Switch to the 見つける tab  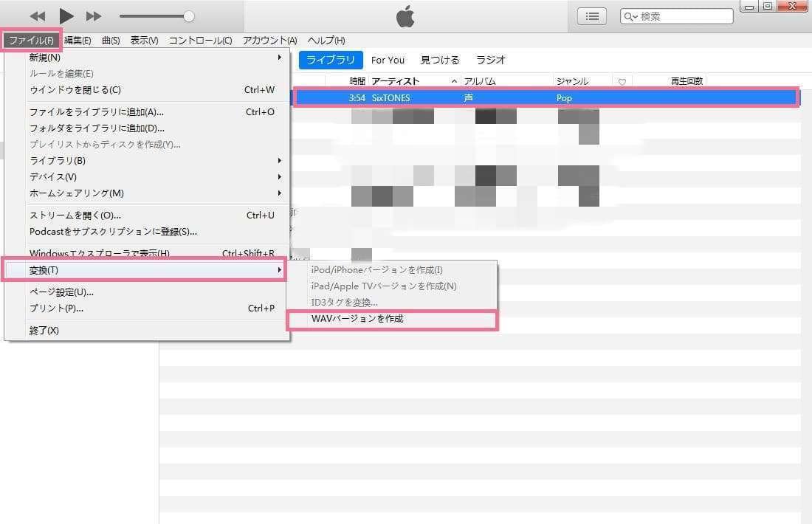point(440,60)
